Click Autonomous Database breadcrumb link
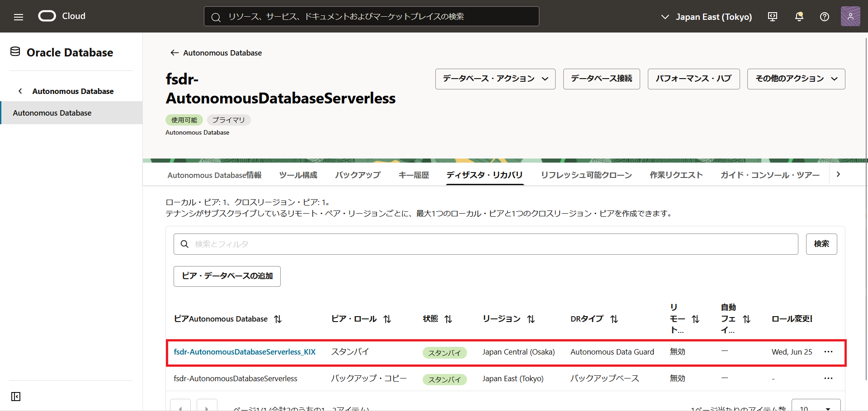868x411 pixels. pyautogui.click(x=222, y=53)
